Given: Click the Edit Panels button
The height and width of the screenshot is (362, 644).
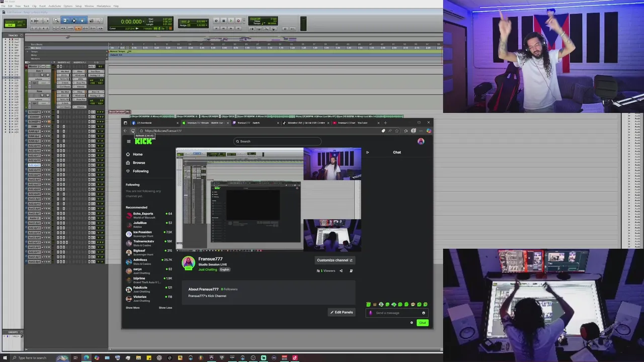Looking at the screenshot, I should point(342,312).
